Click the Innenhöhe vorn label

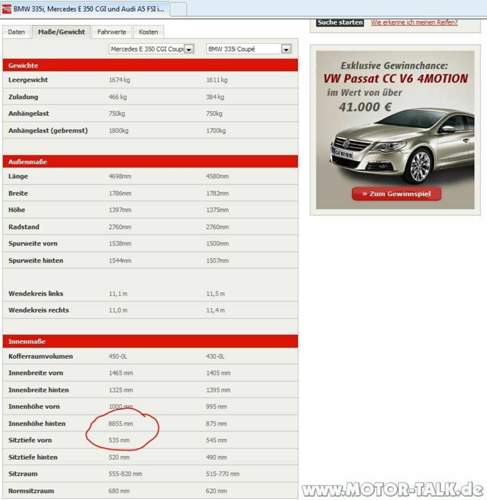point(34,407)
